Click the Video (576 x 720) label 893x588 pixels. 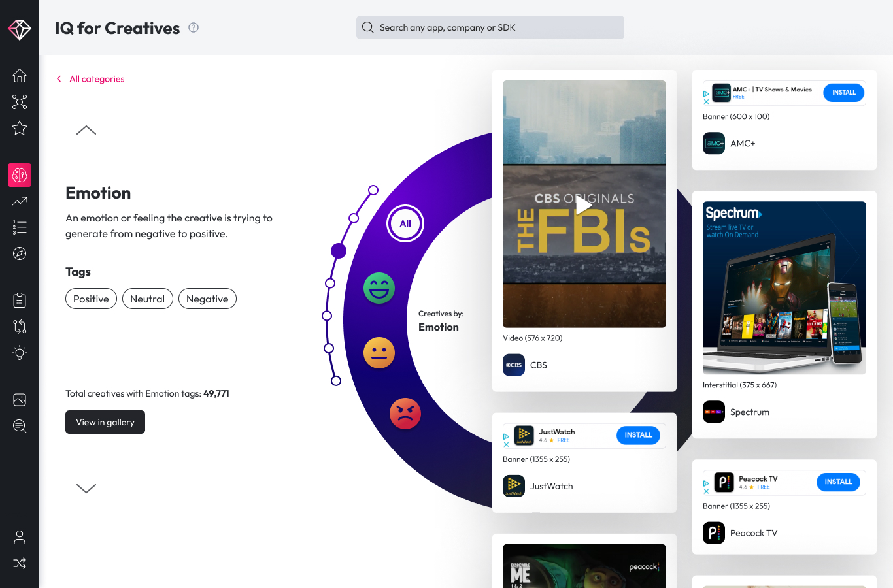point(533,338)
